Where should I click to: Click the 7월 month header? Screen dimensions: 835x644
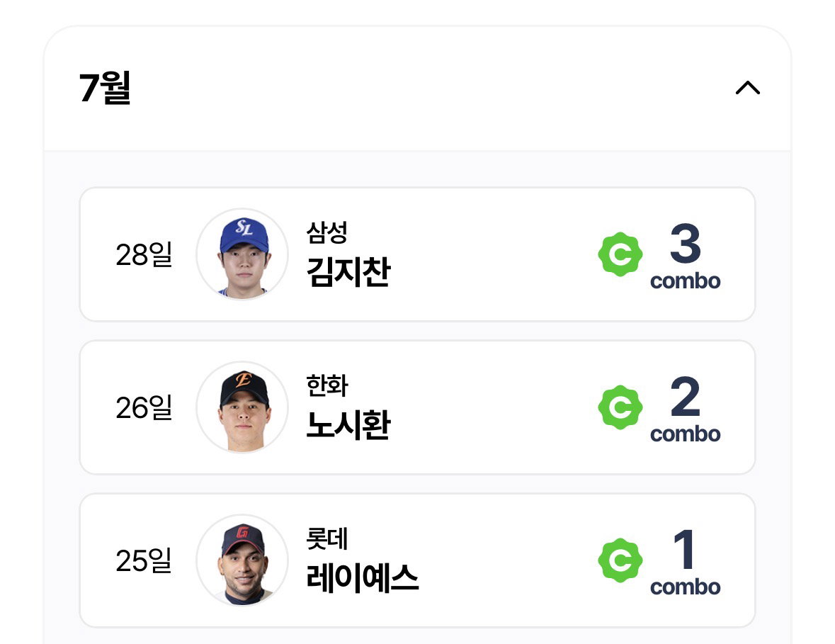(x=105, y=88)
